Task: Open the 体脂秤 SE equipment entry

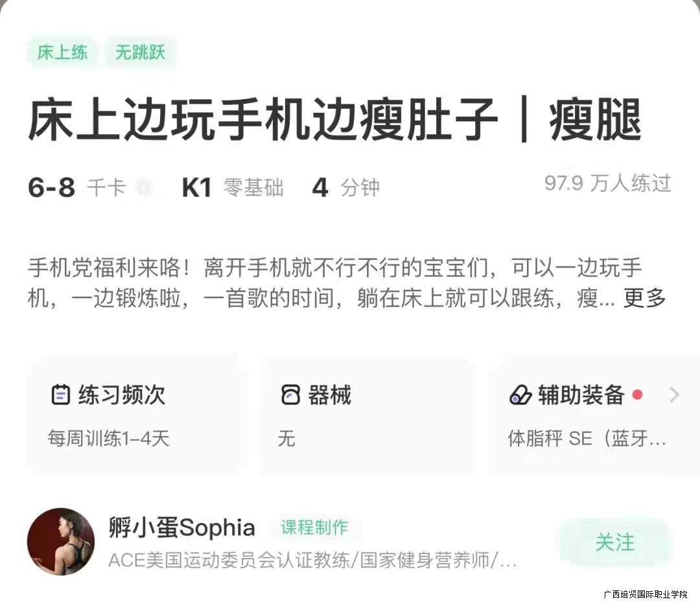Action: tap(587, 438)
